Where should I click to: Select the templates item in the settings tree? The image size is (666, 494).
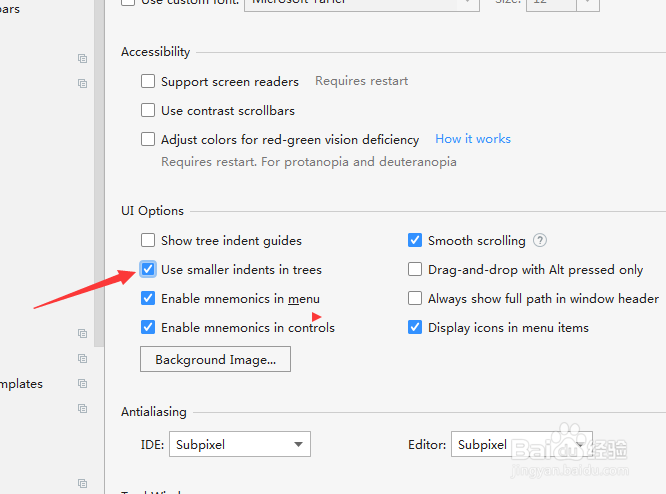point(22,384)
